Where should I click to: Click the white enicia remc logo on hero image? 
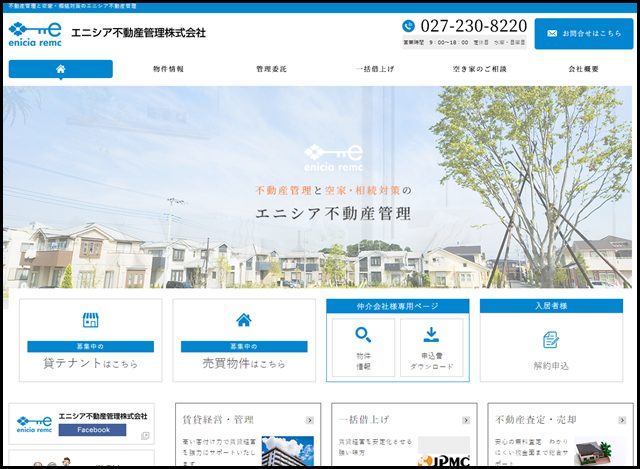pos(333,158)
